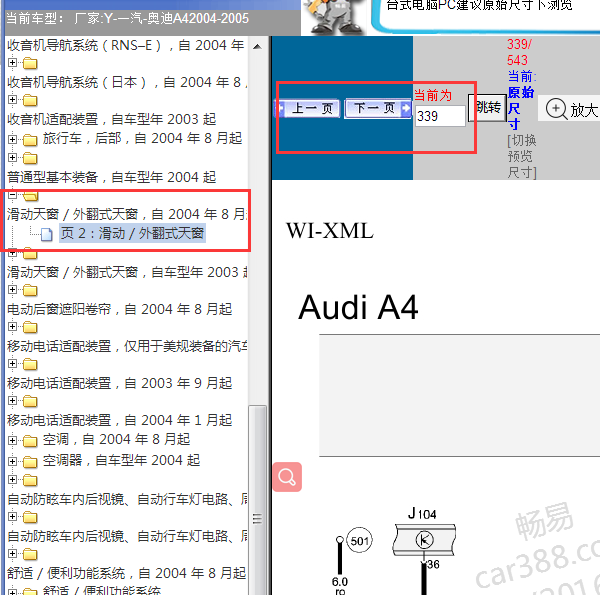Expand 舒适 / 便利功能系统 自 2004 年 8 月起 folder
This screenshot has height=595, width=600.
[12, 554]
